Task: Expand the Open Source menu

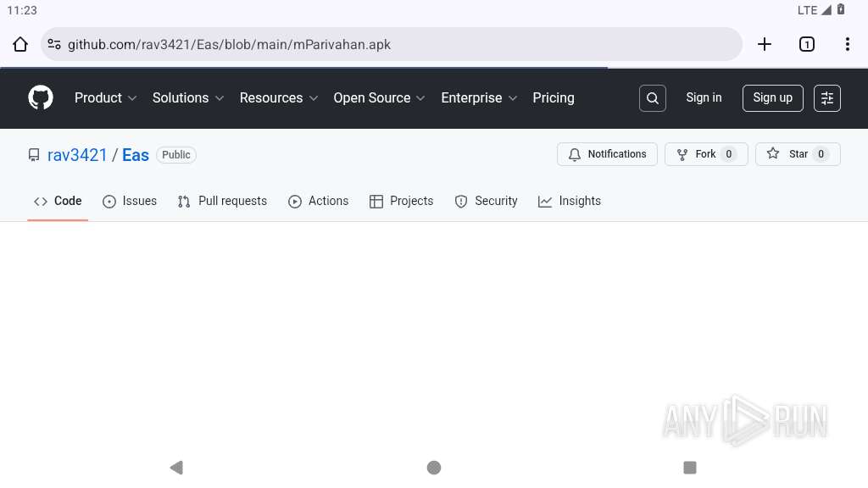Action: 379,98
